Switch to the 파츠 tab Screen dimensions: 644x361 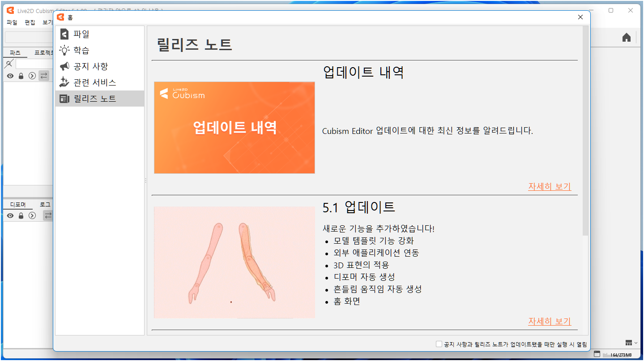[x=15, y=53]
